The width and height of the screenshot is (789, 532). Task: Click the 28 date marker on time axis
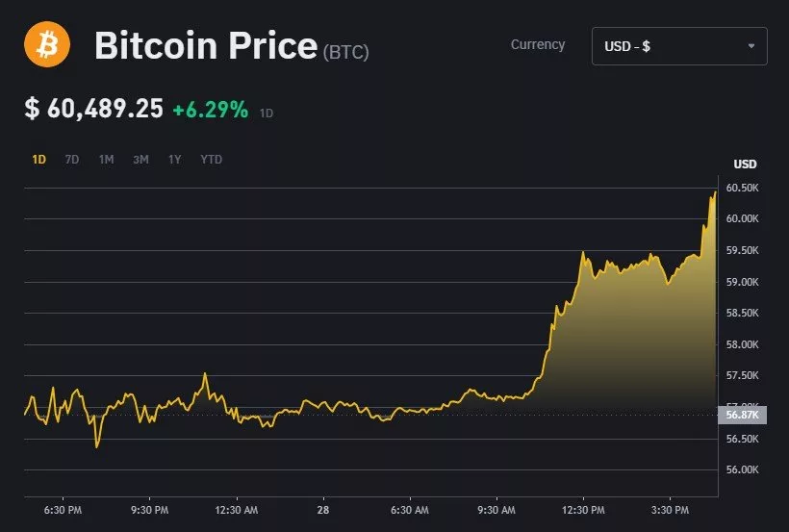click(x=323, y=510)
